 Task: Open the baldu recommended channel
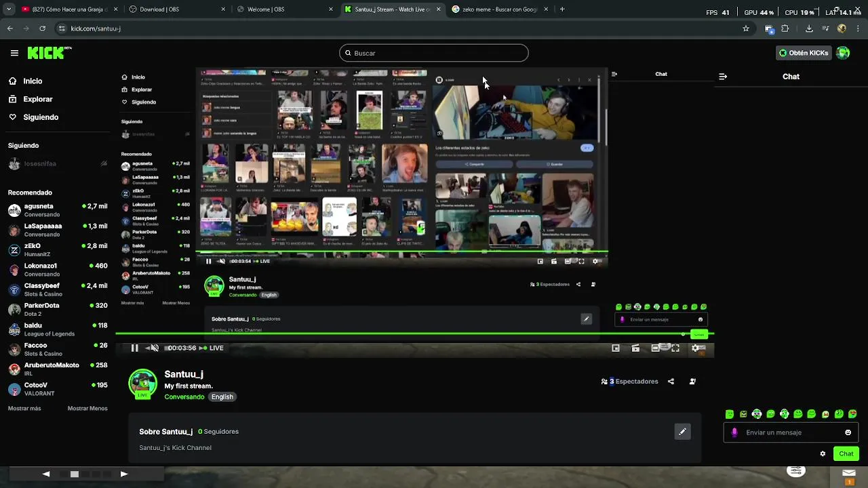coord(58,329)
